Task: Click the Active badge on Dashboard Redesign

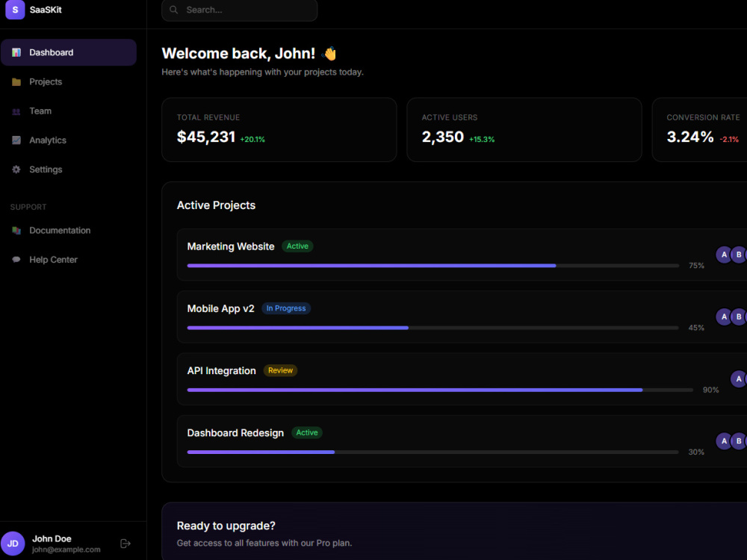Action: [307, 433]
